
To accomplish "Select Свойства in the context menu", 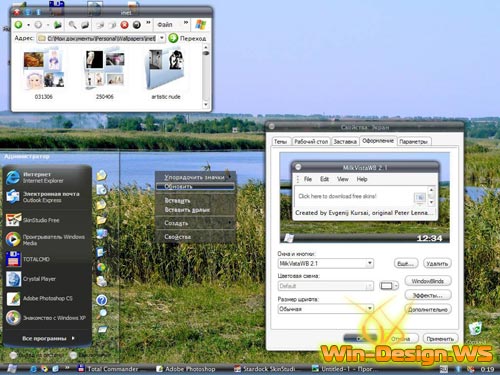I will 195,237.
